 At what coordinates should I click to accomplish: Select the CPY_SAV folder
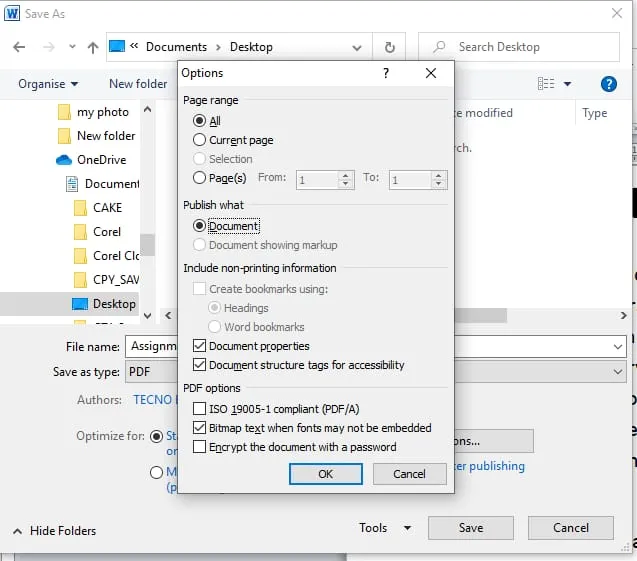[x=106, y=279]
